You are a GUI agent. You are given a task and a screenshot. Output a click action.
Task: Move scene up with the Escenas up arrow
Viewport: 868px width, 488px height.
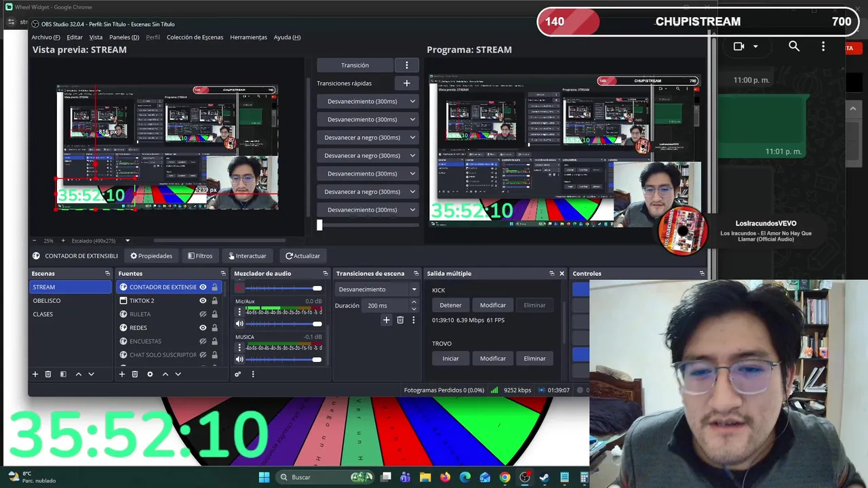[x=78, y=374]
